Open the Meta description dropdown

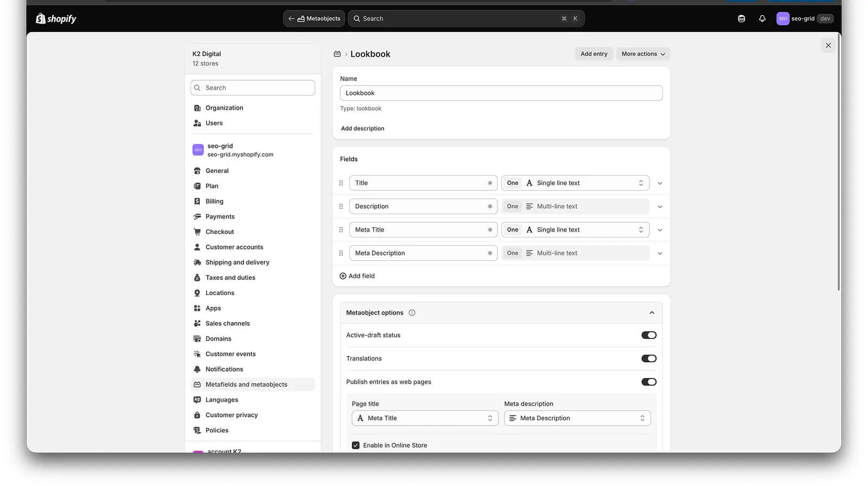pos(577,418)
